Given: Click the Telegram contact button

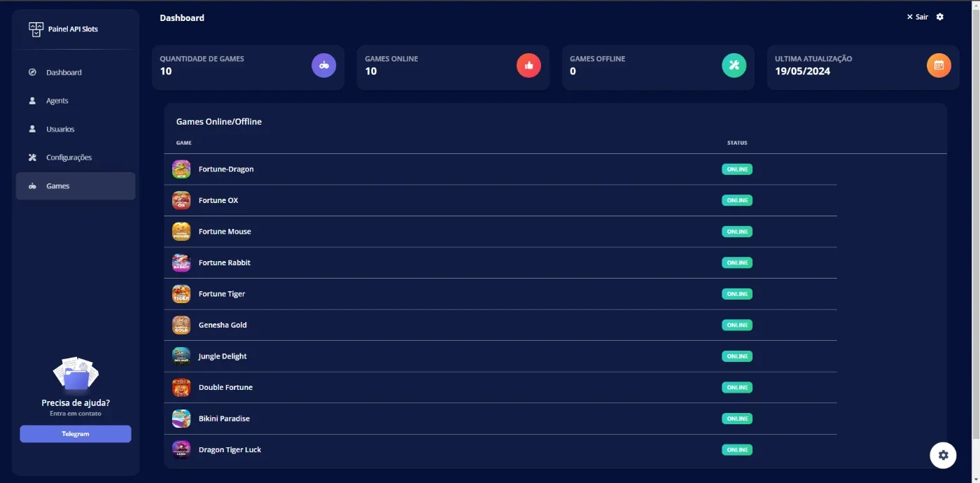Looking at the screenshot, I should click(76, 434).
